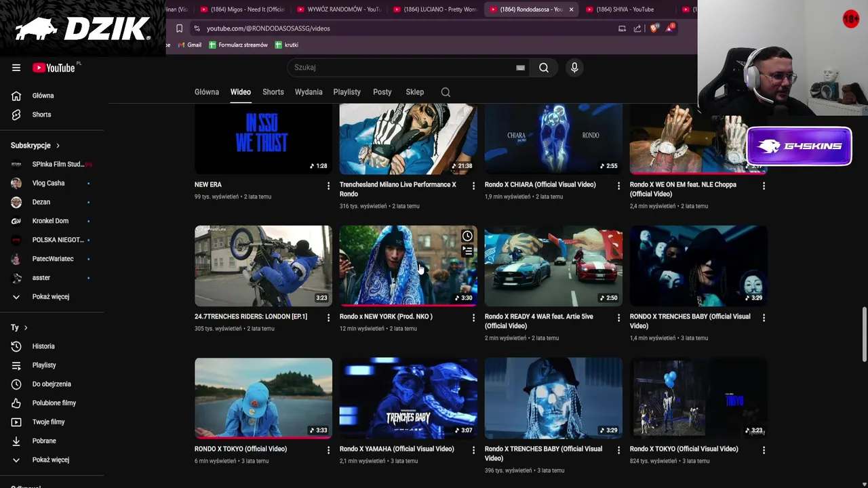This screenshot has width=868, height=488.
Task: Play 24.7TRENCHES RIDERS LONDON thumbnail
Action: pos(263,266)
